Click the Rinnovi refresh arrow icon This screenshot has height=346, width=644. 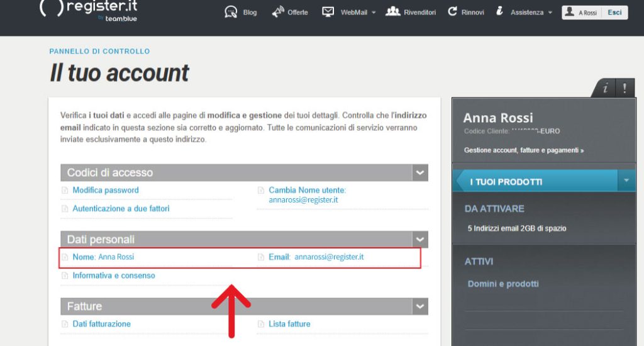[452, 12]
